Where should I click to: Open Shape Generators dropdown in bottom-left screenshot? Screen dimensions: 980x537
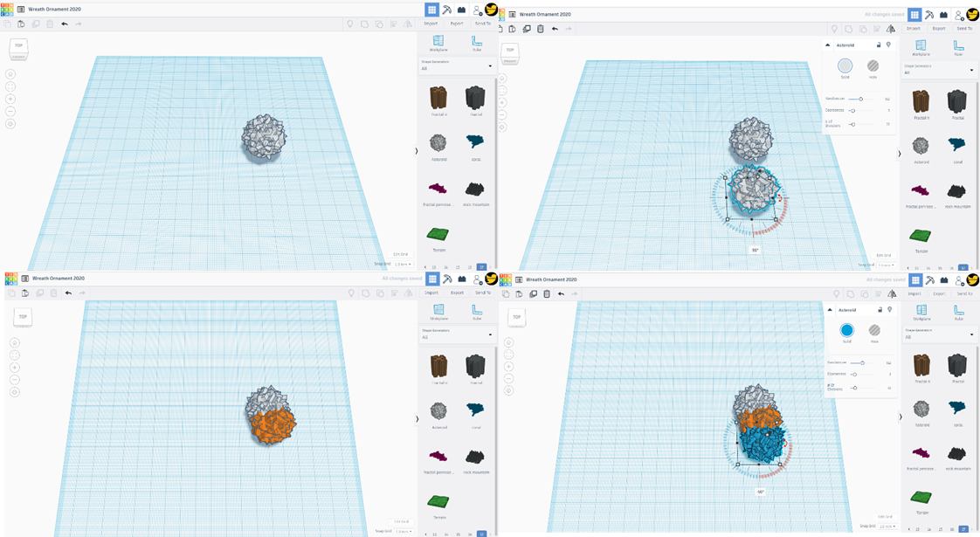[x=457, y=334]
